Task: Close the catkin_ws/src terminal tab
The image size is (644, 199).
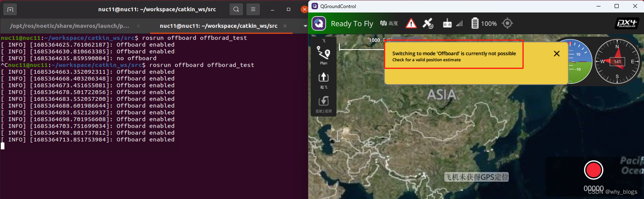Action: tap(285, 26)
